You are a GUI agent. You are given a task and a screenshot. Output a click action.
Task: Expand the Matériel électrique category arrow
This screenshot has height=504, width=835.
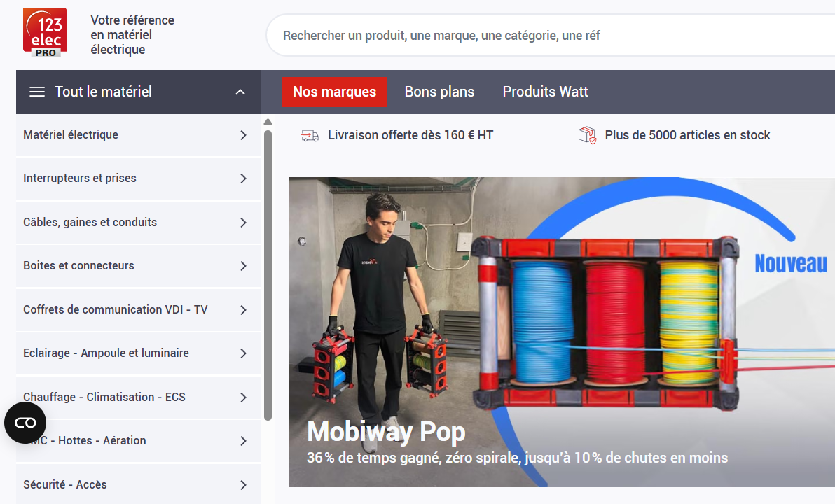243,135
